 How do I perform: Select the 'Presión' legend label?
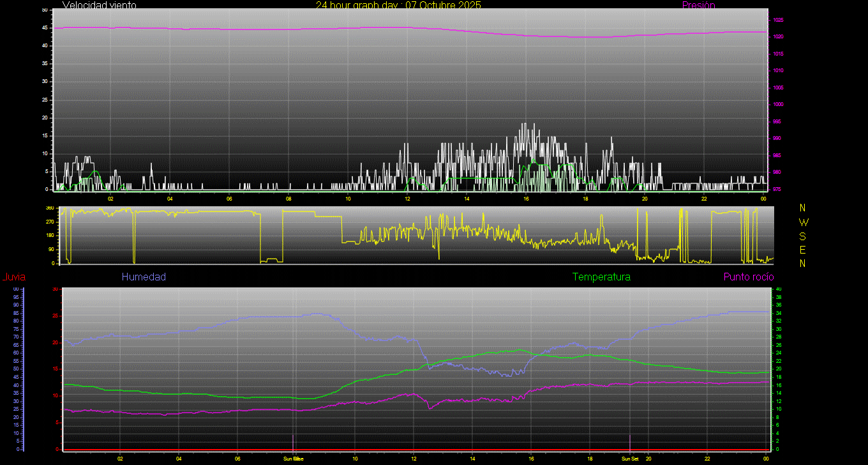698,5
